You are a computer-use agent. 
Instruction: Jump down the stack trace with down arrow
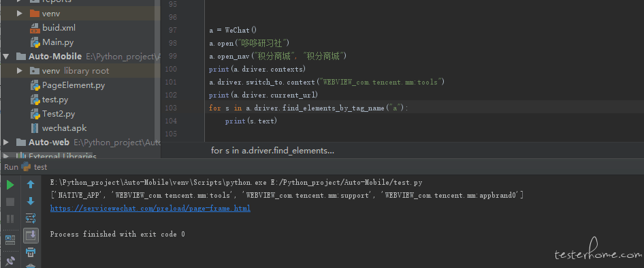[31, 201]
